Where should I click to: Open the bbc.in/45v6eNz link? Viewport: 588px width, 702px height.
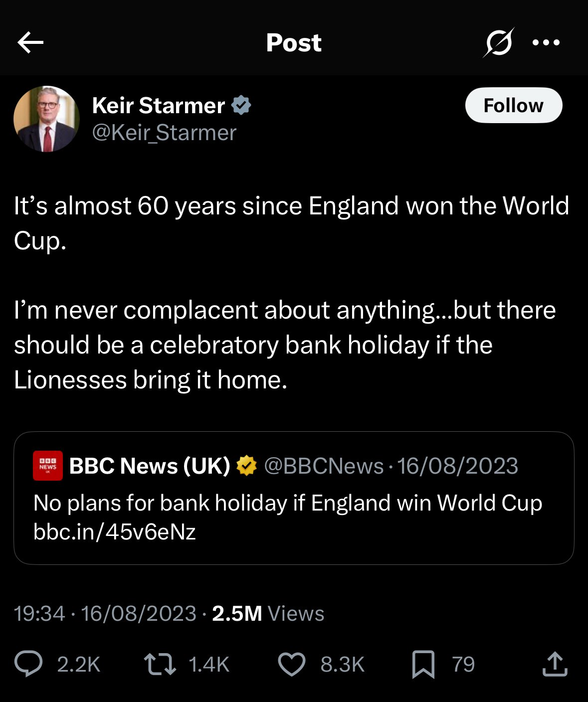point(115,531)
